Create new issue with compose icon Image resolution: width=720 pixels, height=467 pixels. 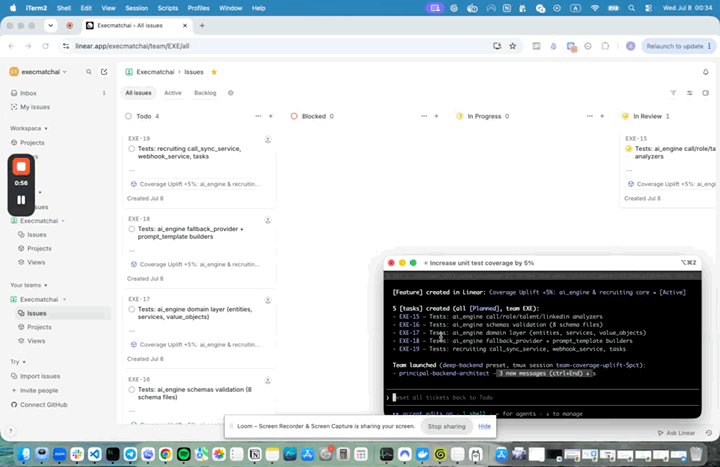[104, 72]
